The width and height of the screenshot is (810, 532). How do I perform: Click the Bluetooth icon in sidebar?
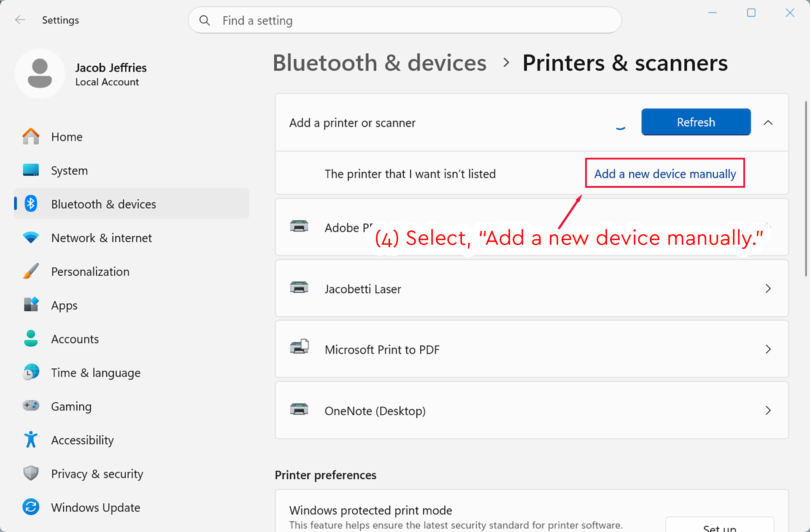point(31,204)
